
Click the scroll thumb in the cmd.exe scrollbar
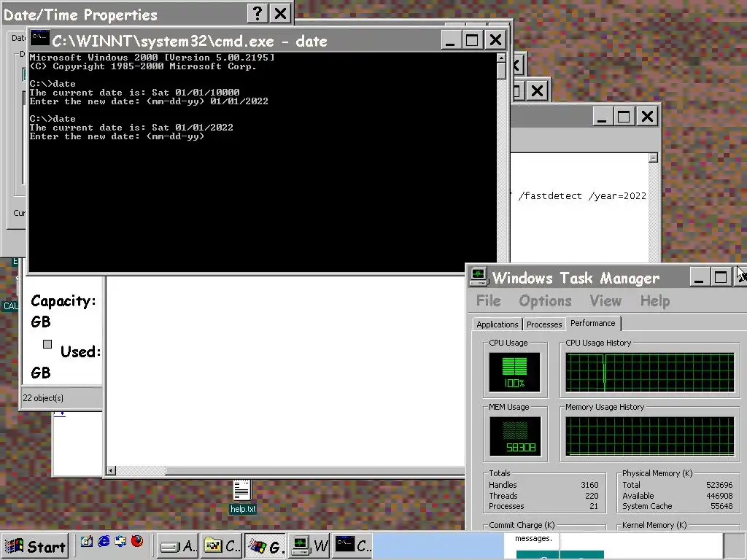[x=500, y=71]
